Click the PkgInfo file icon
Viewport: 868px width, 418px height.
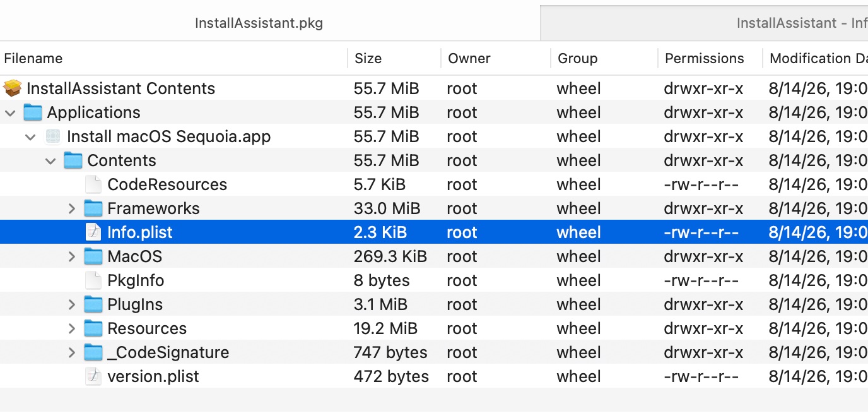tap(93, 280)
